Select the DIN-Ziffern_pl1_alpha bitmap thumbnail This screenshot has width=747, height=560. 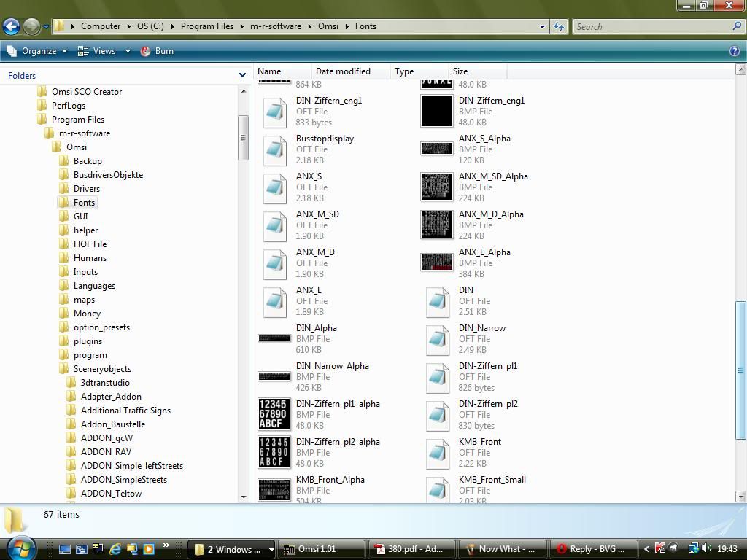coord(274,414)
